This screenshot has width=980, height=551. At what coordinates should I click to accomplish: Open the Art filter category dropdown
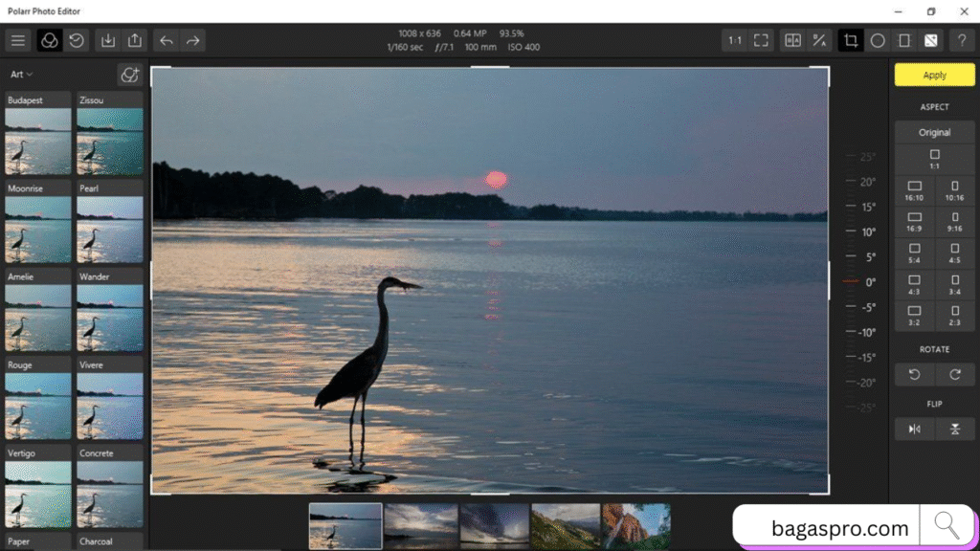tap(19, 74)
